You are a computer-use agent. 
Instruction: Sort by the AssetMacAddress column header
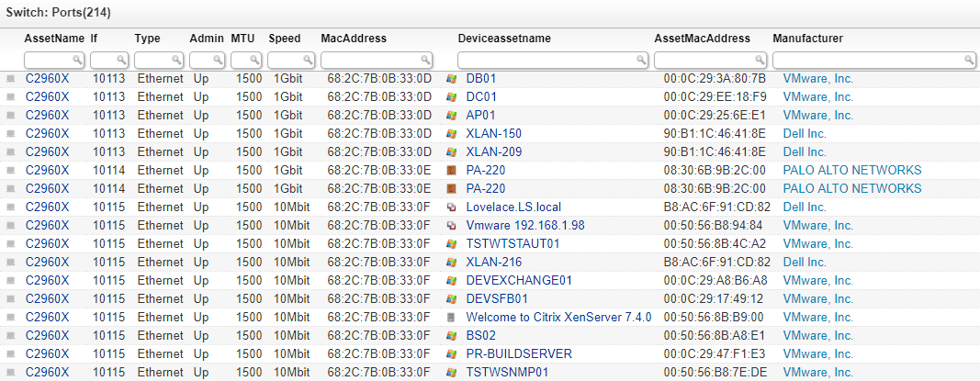point(703,39)
